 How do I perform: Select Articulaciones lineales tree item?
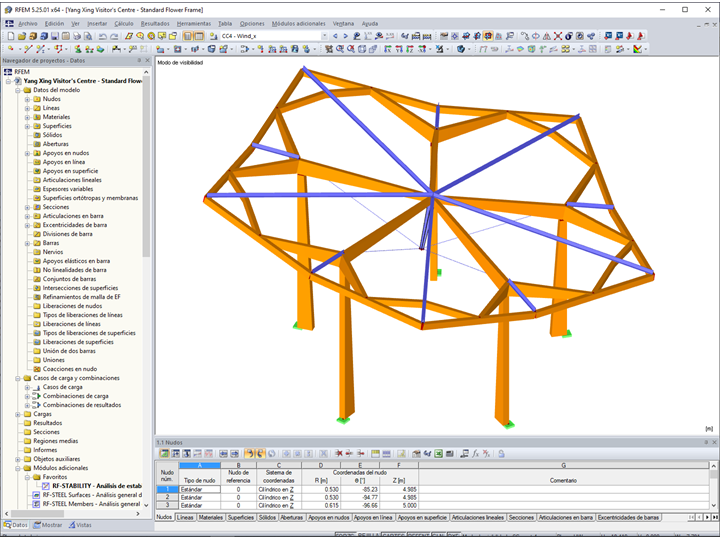pos(72,180)
